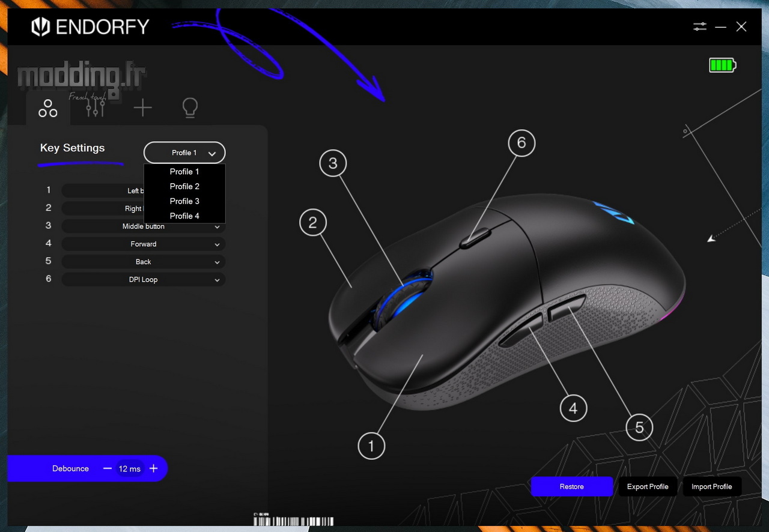
Task: Decrease debounce time with minus
Action: [x=108, y=468]
